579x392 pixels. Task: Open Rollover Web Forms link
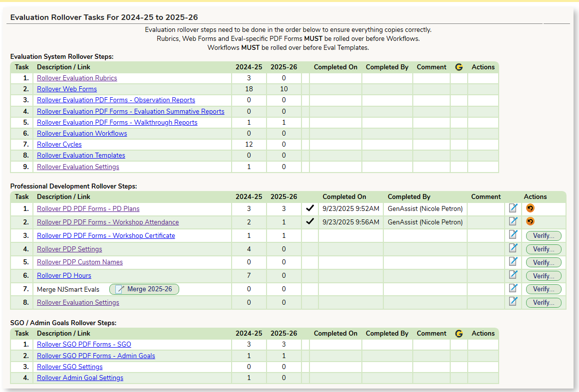[x=67, y=89]
